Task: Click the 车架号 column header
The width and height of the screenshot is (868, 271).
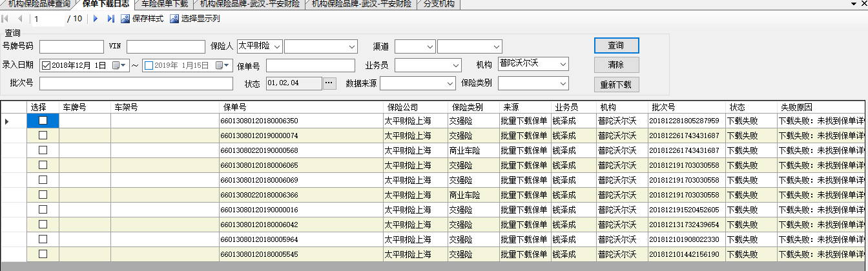Action: click(x=165, y=107)
